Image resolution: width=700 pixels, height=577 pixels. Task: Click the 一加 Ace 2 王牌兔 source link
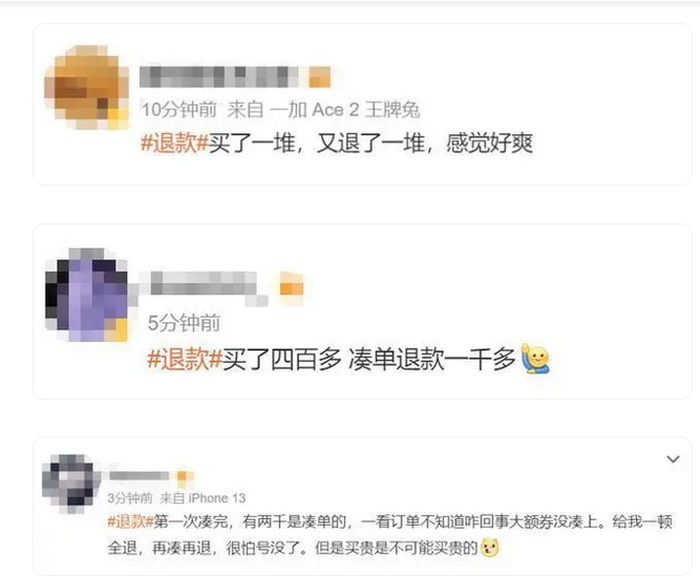click(x=345, y=110)
